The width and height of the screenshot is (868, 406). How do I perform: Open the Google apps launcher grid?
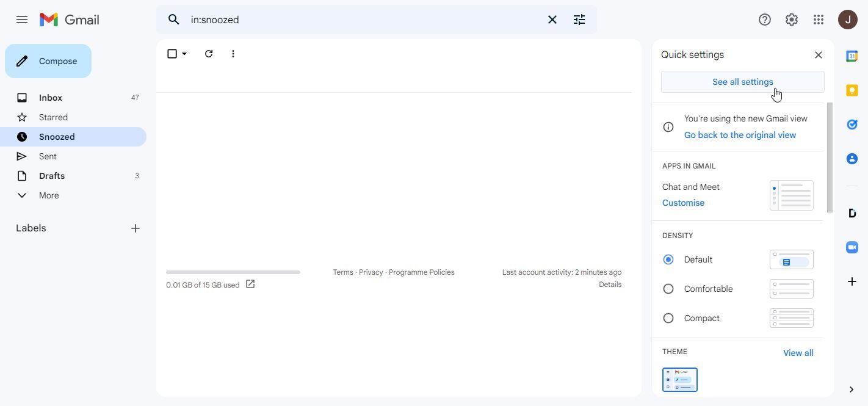819,20
